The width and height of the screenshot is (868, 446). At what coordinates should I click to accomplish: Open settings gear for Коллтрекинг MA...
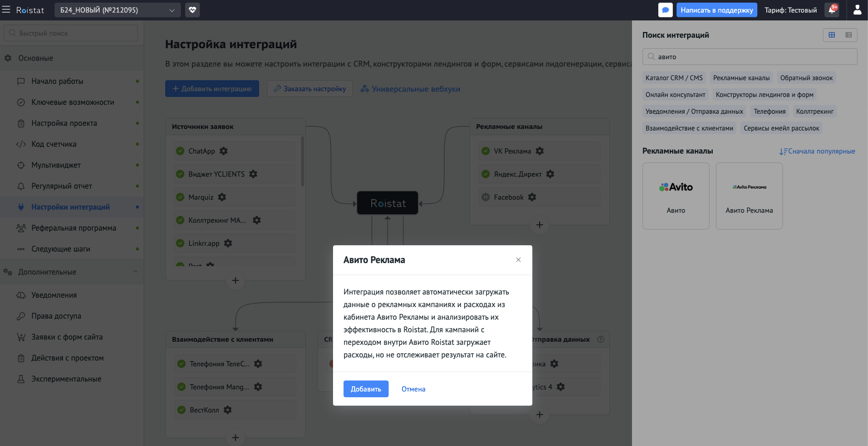click(x=256, y=220)
